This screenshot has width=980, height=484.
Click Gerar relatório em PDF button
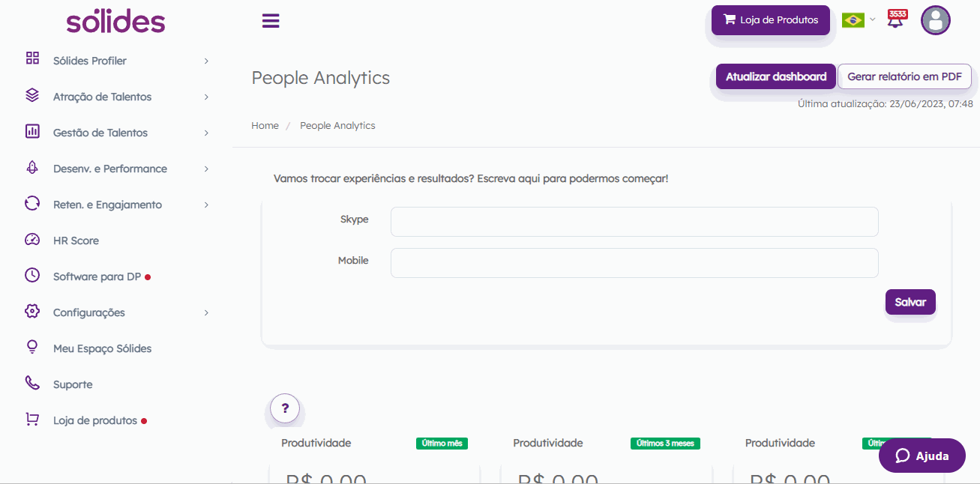click(904, 76)
